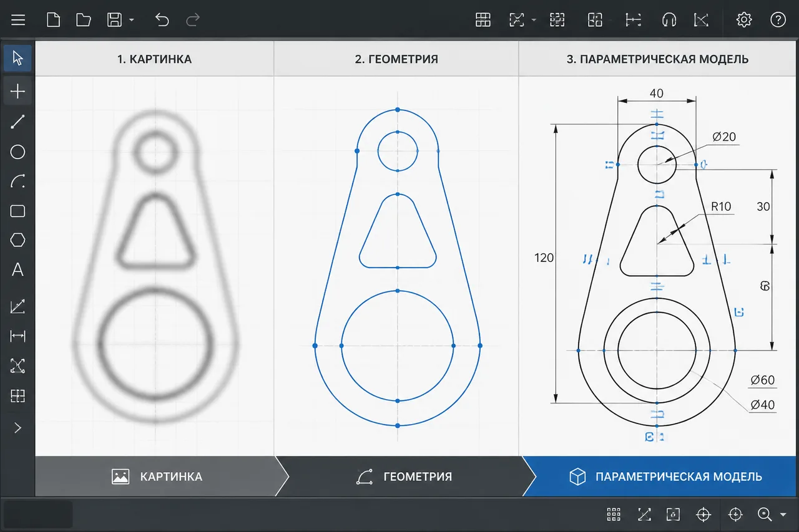Screen dimensions: 799x532
Task: Click the status bar diagonal arrows icon
Action: (644, 515)
